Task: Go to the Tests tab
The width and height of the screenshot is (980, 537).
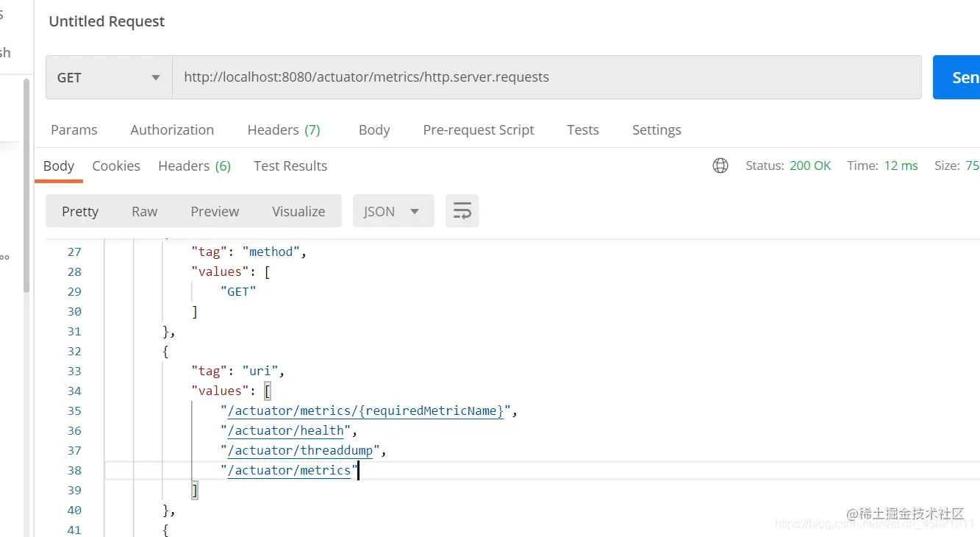Action: pos(583,129)
